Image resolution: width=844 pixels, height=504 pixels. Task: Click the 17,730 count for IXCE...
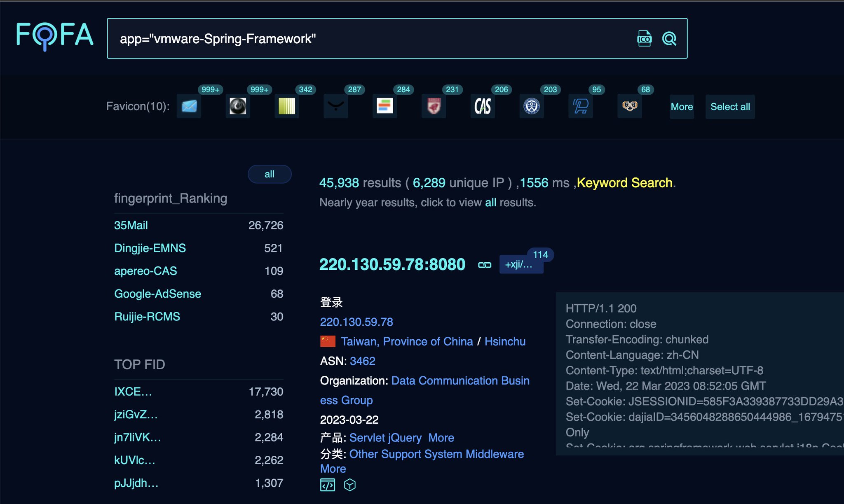(266, 392)
